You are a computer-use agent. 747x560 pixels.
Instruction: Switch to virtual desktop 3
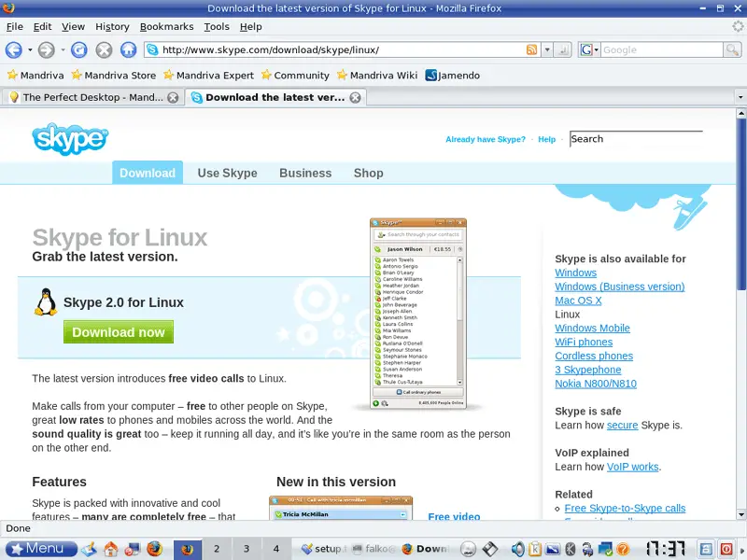pyautogui.click(x=247, y=549)
